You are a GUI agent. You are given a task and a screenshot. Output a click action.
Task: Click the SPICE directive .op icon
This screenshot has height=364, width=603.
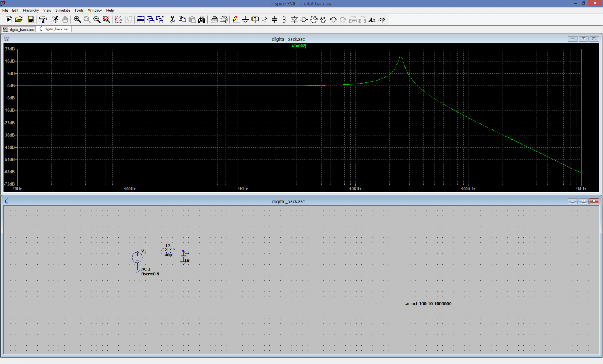tap(382, 20)
